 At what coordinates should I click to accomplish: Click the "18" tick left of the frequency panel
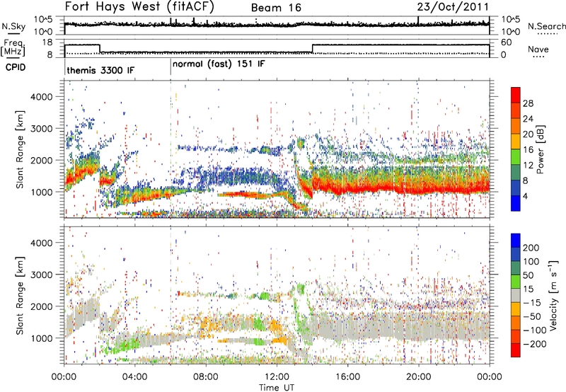(x=47, y=42)
